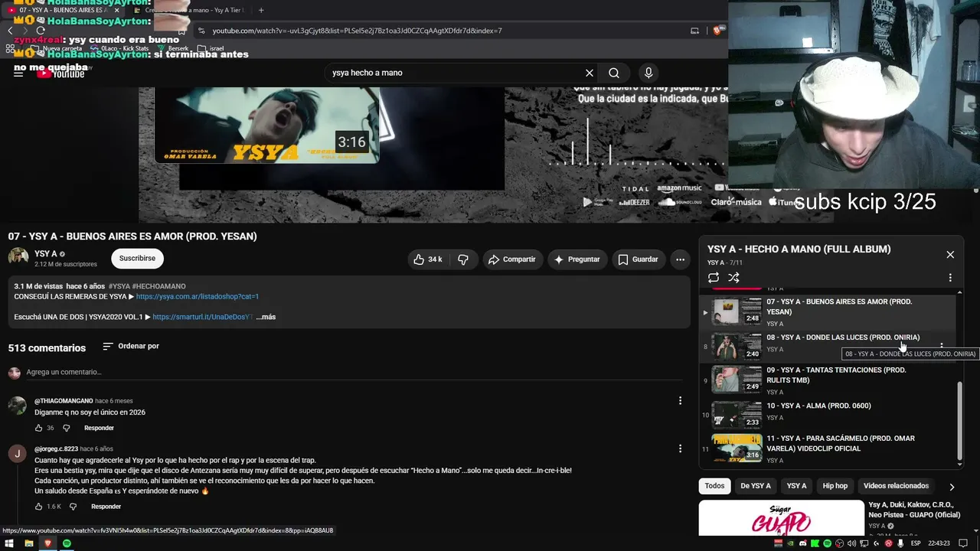The image size is (980, 551).
Task: Open the 0Laco - Kick Stats bookmark
Action: (x=119, y=48)
